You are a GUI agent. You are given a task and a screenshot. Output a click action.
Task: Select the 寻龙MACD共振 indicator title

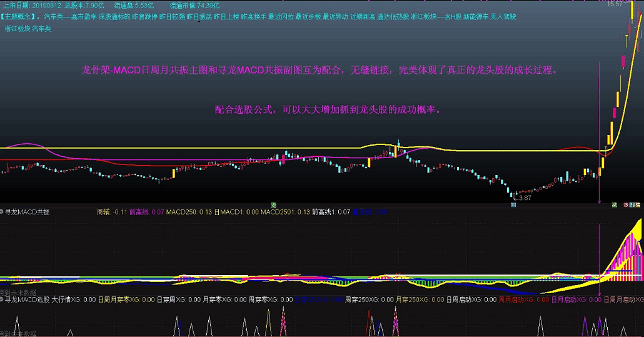[27, 212]
